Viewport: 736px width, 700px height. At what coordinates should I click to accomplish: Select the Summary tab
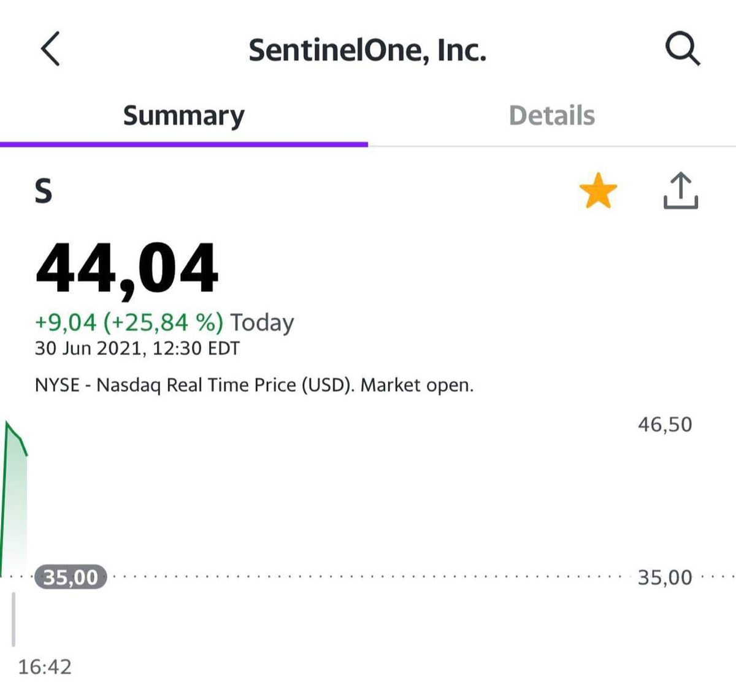183,116
